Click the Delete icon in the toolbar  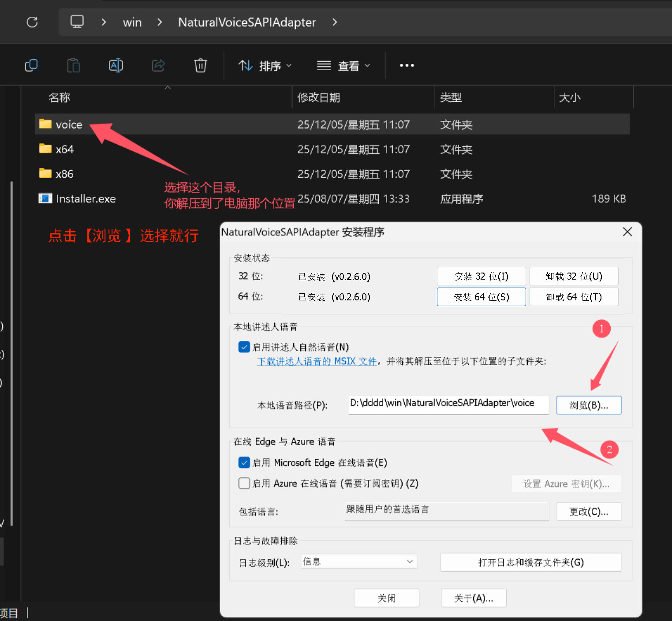200,65
